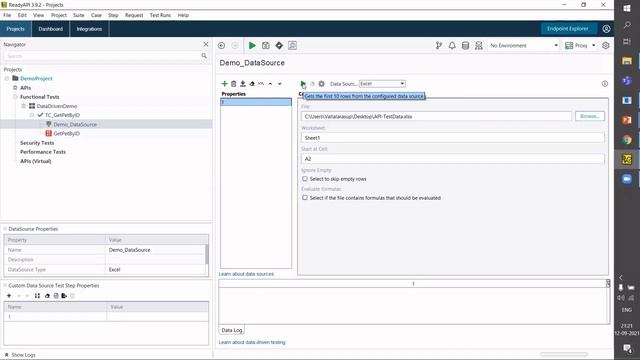Click the Navigator search field

102,56
